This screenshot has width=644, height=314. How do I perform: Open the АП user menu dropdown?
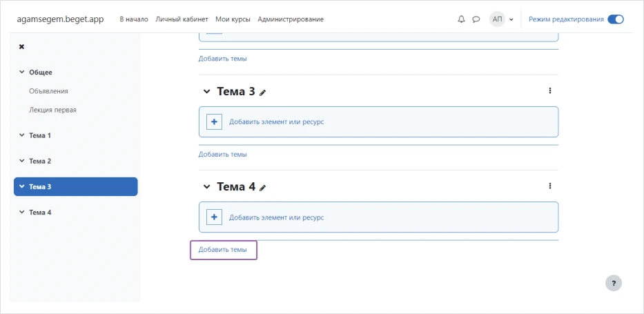(x=502, y=19)
